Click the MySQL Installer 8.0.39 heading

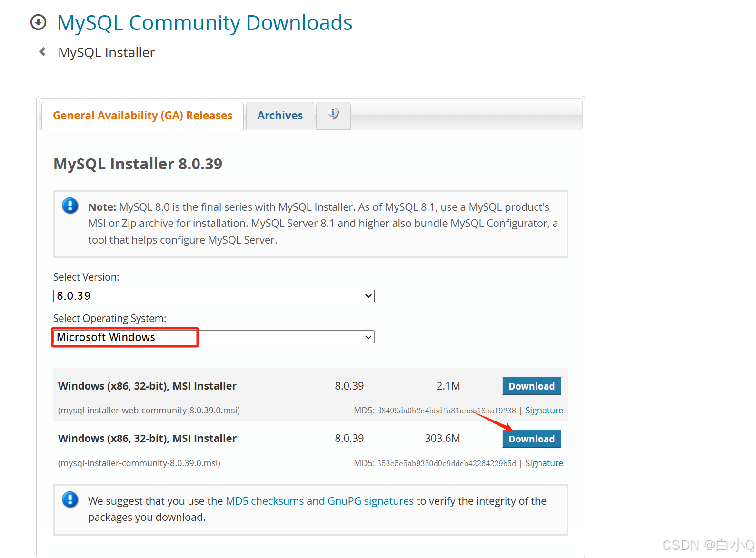138,164
